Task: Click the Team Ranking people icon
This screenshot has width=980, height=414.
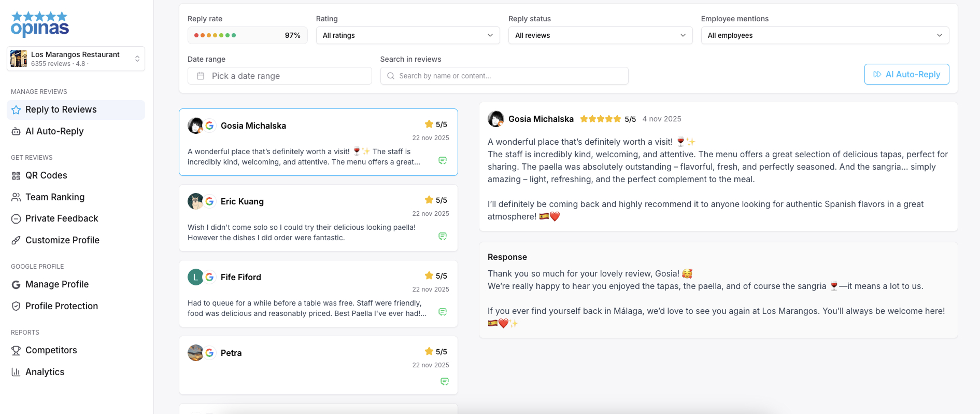Action: (16, 198)
